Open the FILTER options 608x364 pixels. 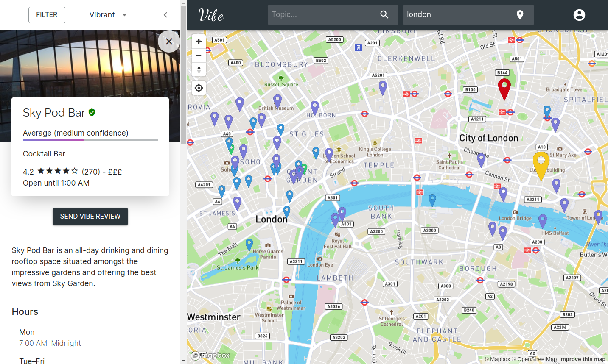[47, 15]
